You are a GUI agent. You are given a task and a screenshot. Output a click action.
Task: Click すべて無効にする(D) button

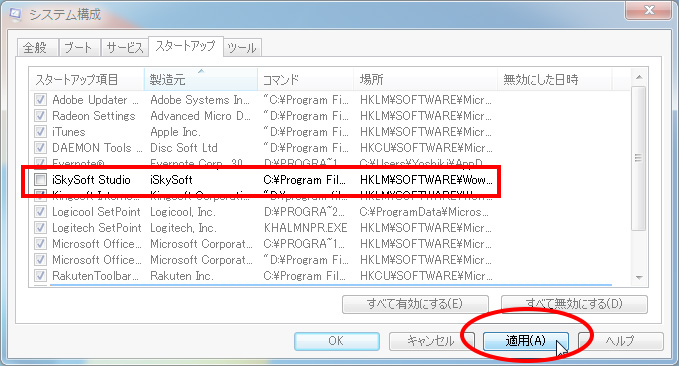(x=574, y=304)
